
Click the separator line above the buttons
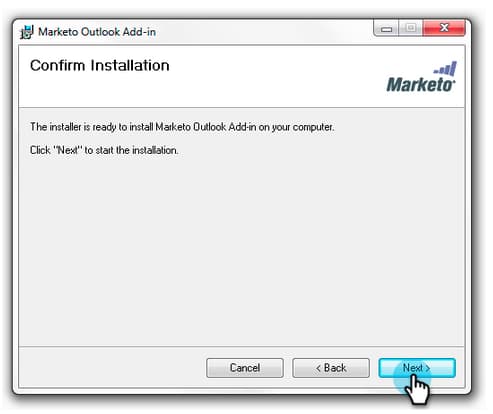point(241,346)
